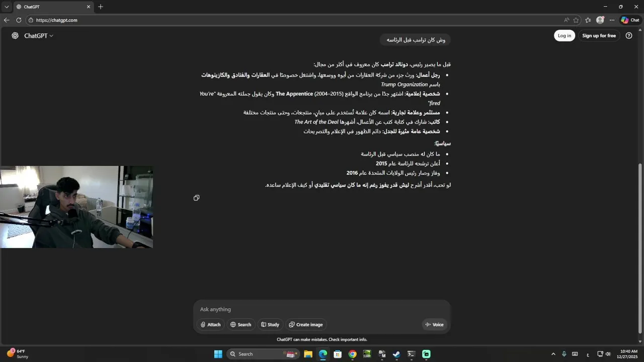The height and width of the screenshot is (362, 644).
Task: Add page to favorites star icon
Action: tap(576, 20)
